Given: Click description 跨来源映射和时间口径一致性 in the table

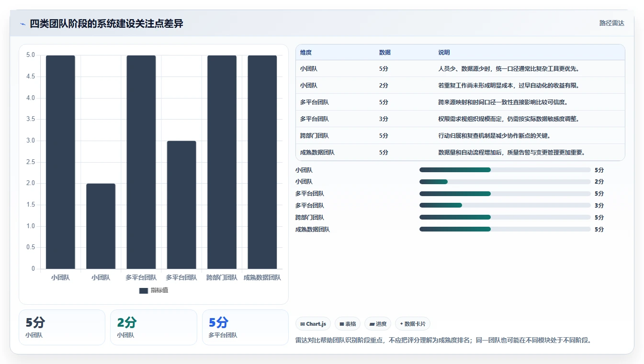Looking at the screenshot, I should 503,102.
